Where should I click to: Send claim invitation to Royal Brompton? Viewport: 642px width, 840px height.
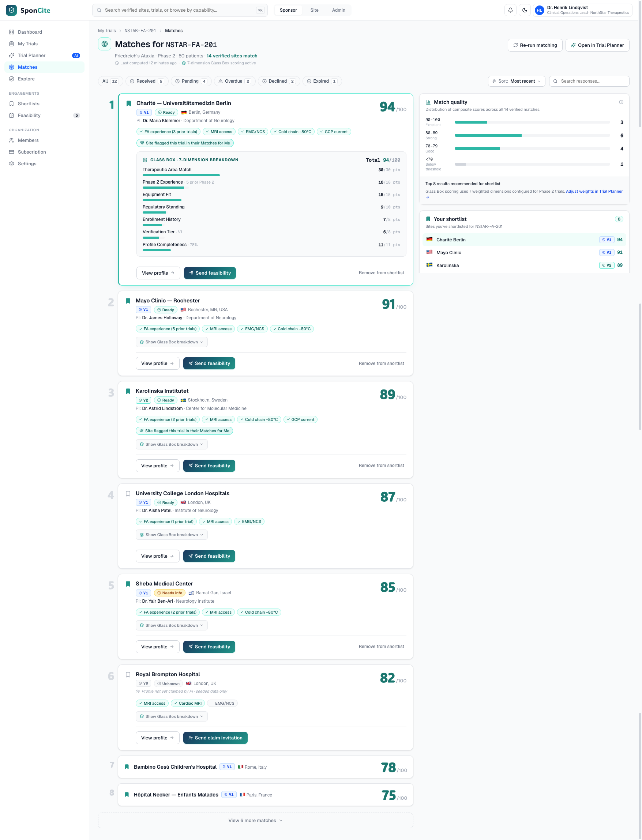[215, 738]
